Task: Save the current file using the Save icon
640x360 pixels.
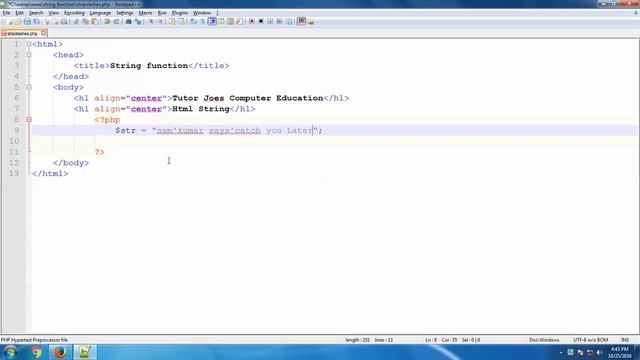Action: point(27,21)
